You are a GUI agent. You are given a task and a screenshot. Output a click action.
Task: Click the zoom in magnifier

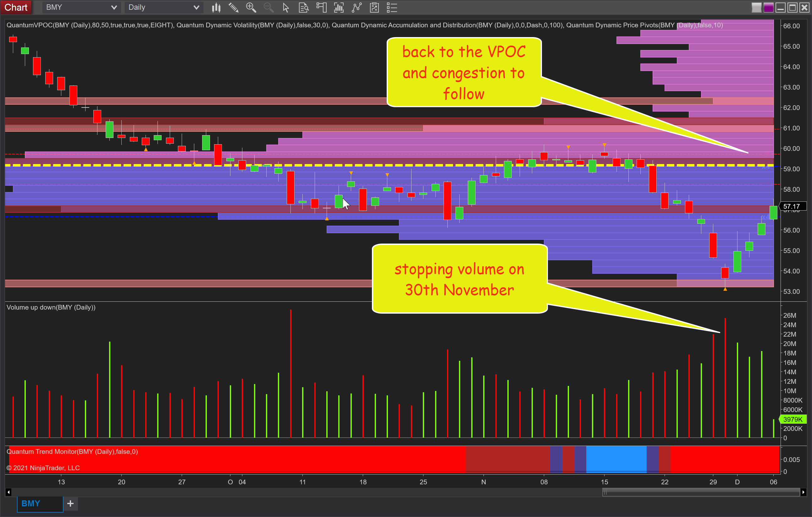[x=251, y=8]
